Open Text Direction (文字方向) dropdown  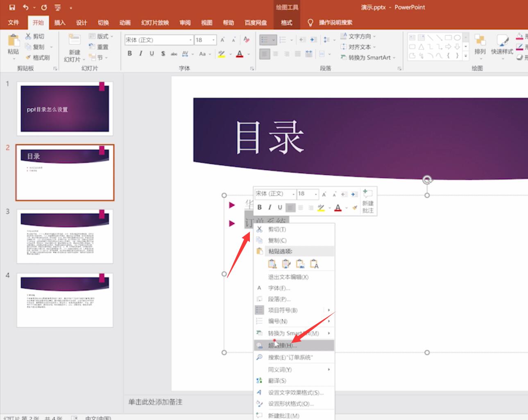pyautogui.click(x=358, y=36)
